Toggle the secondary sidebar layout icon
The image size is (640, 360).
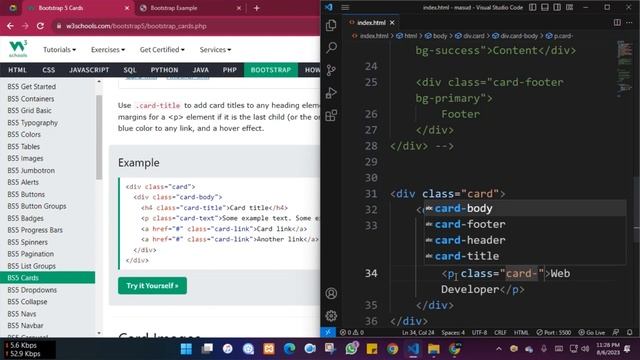pyautogui.click(x=557, y=7)
